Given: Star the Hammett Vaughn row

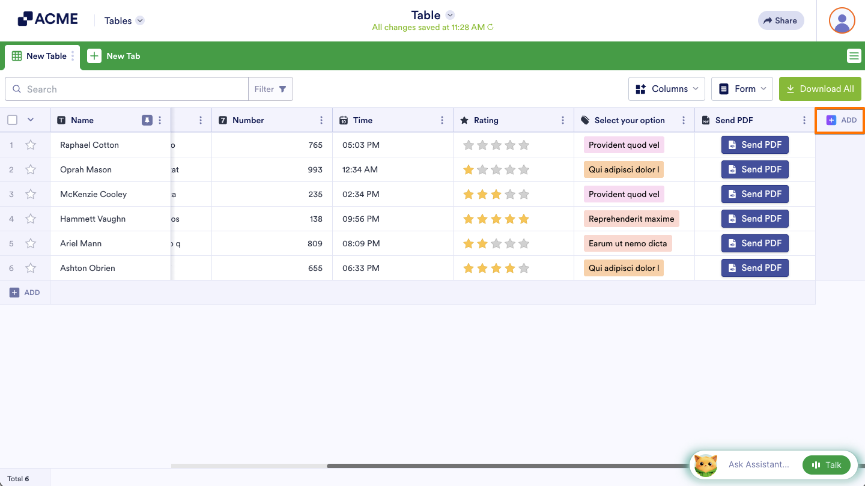Looking at the screenshot, I should [x=31, y=219].
